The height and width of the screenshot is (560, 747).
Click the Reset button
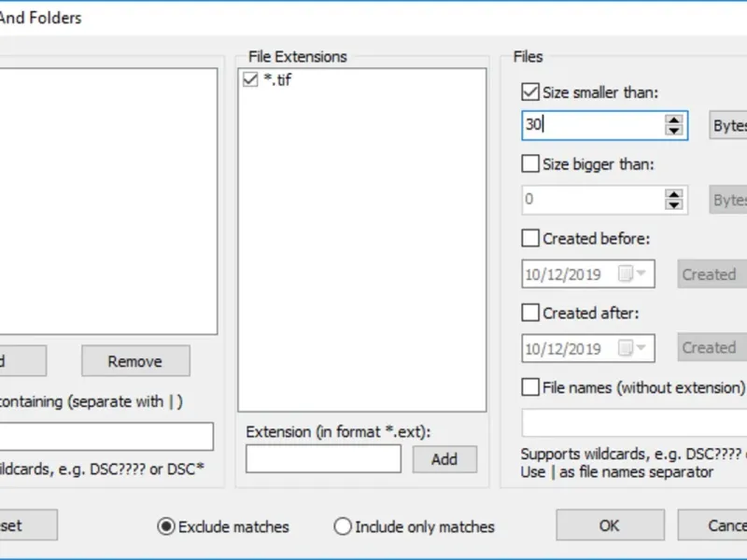29,525
